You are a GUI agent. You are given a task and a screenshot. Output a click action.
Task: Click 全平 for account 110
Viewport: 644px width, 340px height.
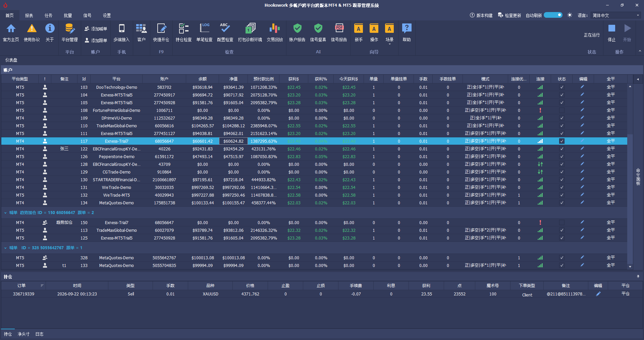click(x=610, y=126)
